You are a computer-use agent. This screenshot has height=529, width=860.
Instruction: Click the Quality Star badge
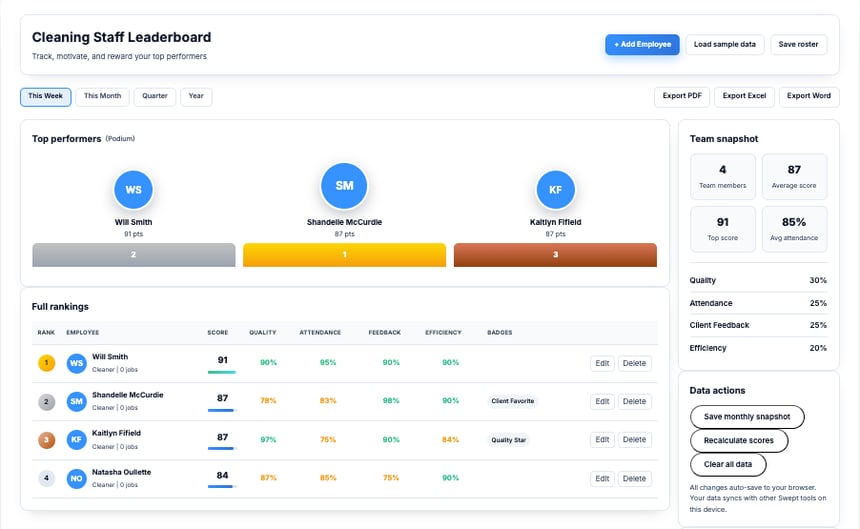pos(508,440)
